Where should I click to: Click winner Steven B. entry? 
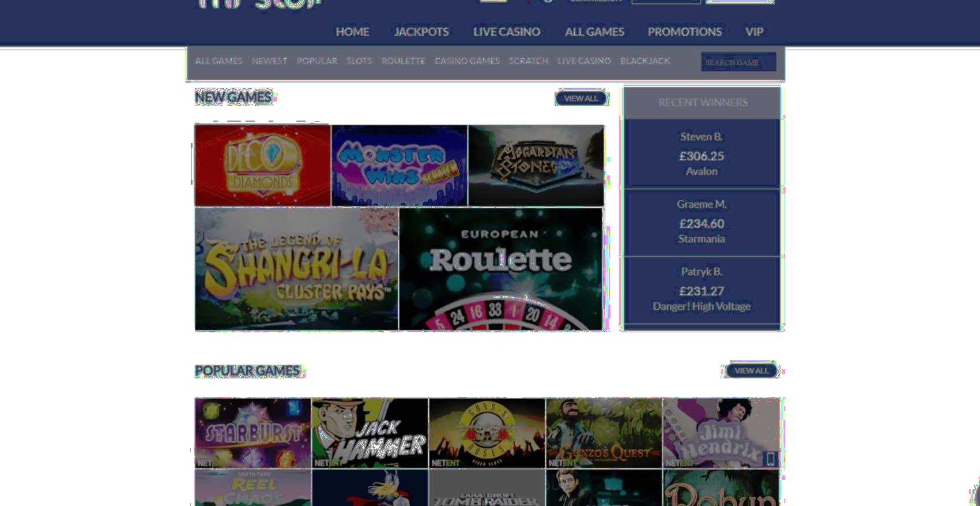[702, 137]
